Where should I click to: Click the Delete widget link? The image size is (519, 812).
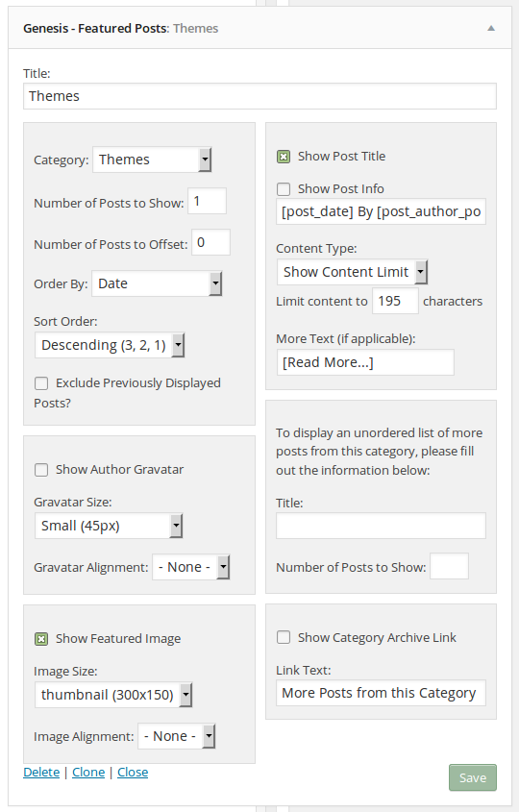tap(41, 773)
